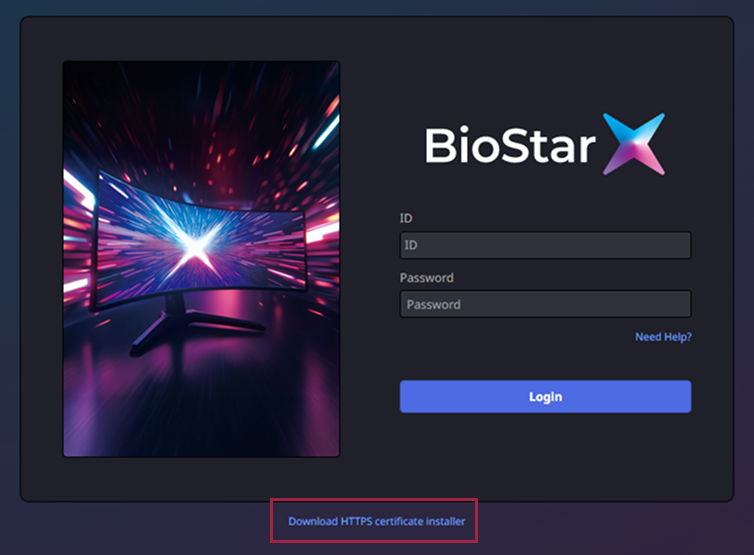This screenshot has width=754, height=555.
Task: Click the reflective floor at the artwork's bottom
Action: [x=200, y=420]
